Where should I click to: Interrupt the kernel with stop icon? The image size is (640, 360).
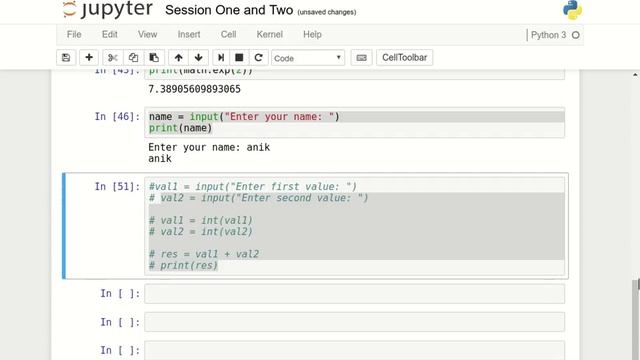coord(239,58)
